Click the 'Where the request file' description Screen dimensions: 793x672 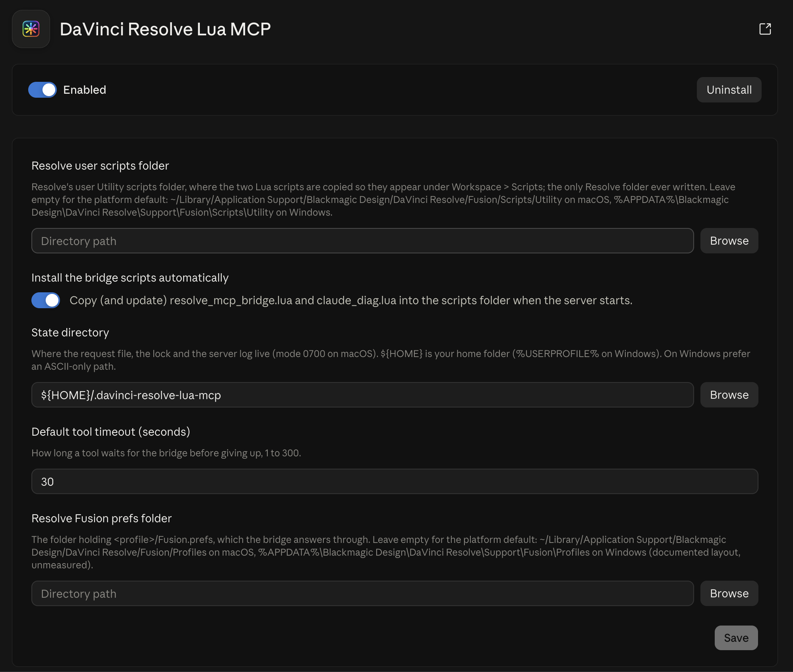pos(391,360)
